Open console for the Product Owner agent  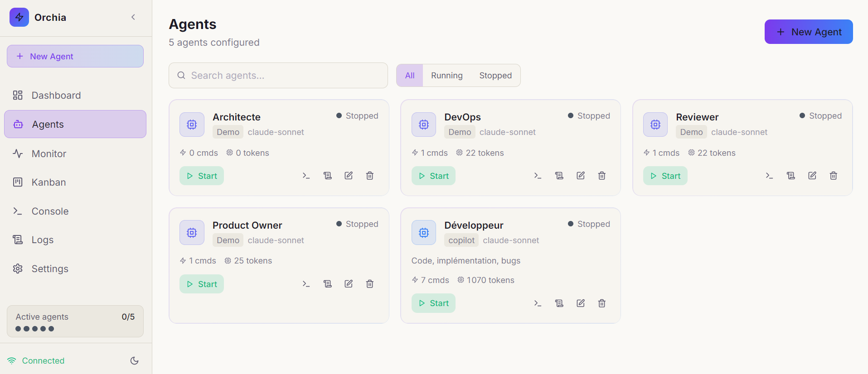pos(306,284)
